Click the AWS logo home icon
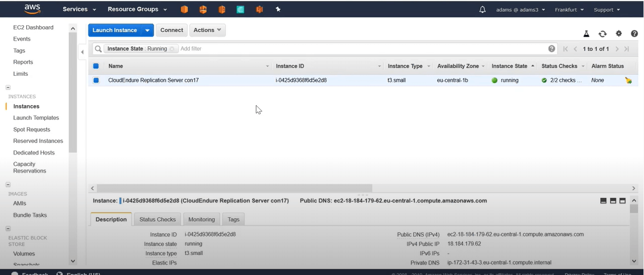The image size is (644, 275). click(32, 9)
